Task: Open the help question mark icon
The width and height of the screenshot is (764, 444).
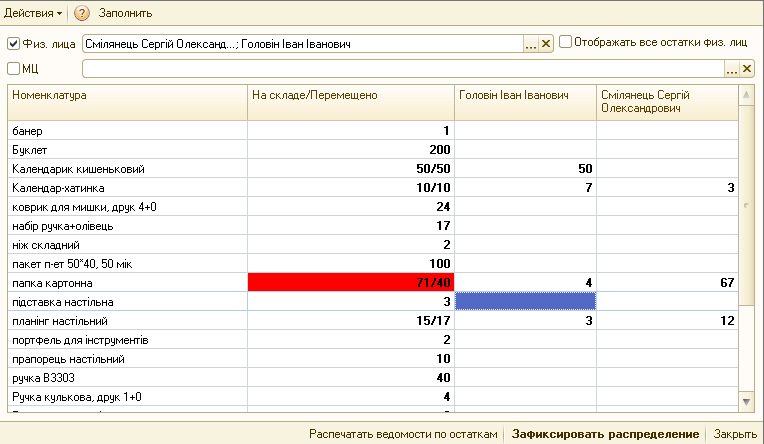Action: (82, 13)
